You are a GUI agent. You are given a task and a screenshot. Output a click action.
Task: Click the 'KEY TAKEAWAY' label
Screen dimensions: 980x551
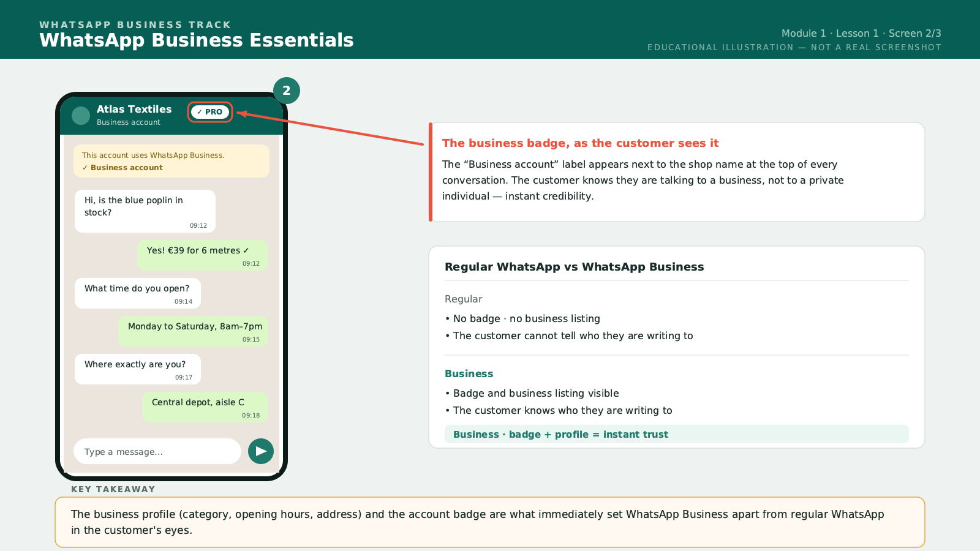click(x=113, y=489)
